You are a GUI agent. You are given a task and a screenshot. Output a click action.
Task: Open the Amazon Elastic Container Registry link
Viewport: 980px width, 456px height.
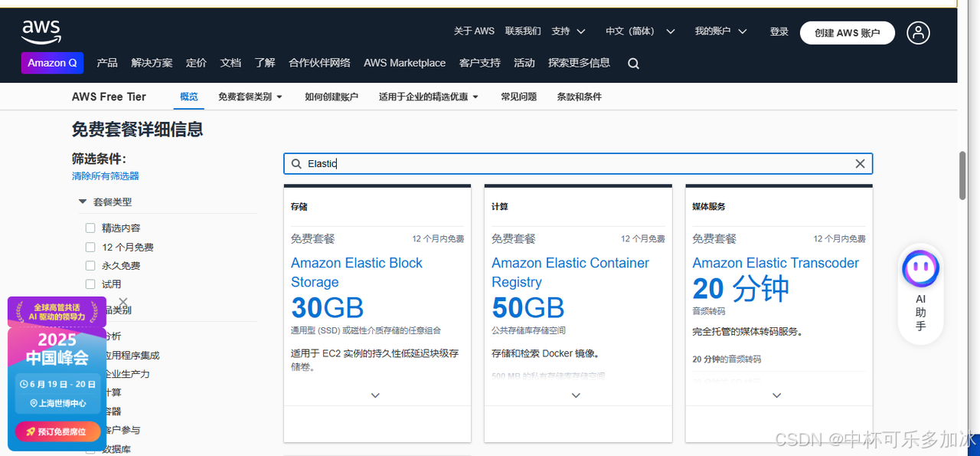[x=570, y=272]
